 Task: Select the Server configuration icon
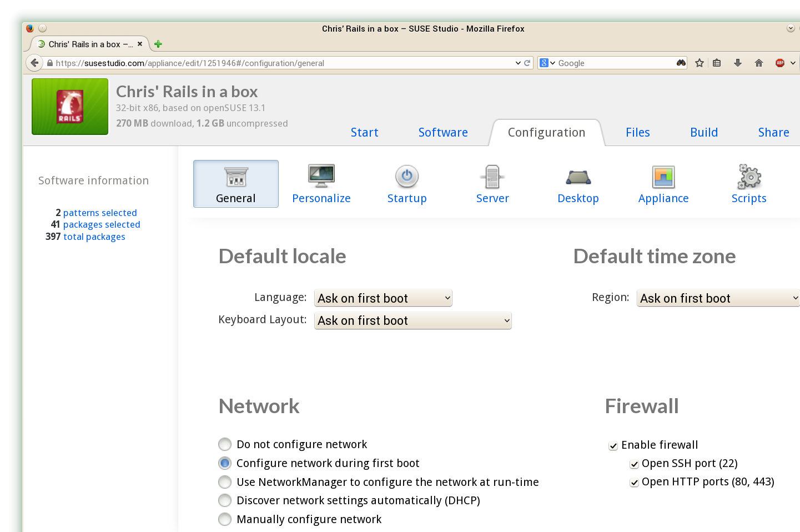(x=492, y=177)
